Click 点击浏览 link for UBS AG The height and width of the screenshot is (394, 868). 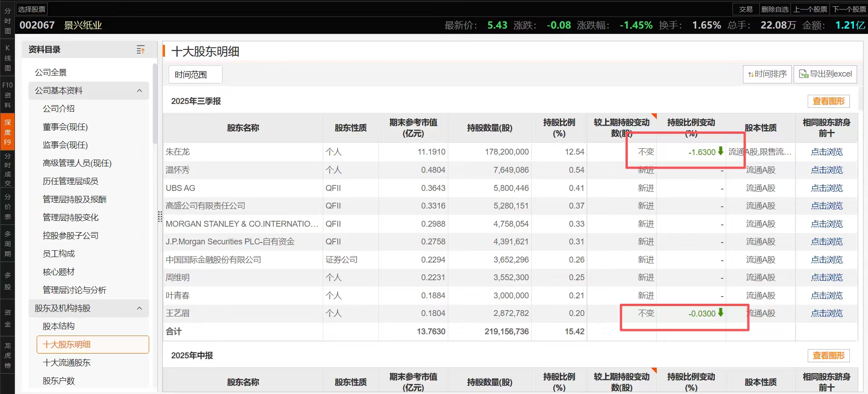[x=827, y=188]
